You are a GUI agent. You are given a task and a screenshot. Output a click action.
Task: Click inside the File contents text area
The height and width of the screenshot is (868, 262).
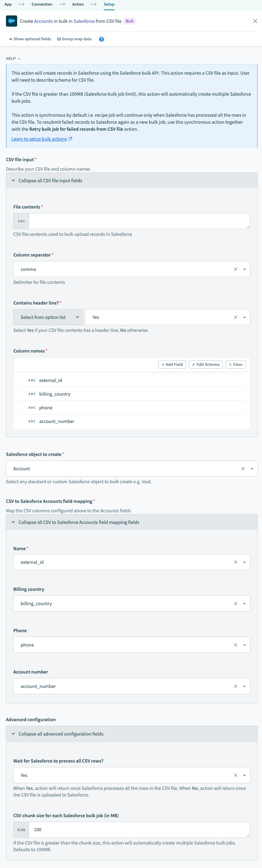139,221
